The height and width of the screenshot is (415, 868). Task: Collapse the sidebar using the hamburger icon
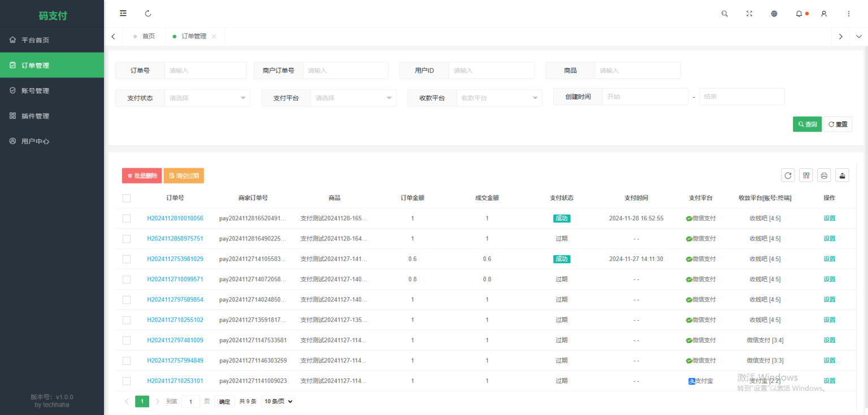pos(123,13)
